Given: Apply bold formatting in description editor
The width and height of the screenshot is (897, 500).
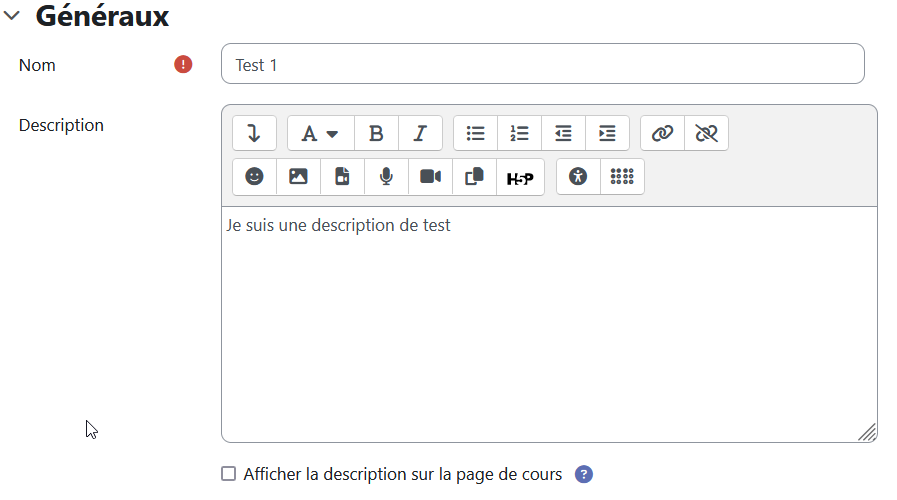Looking at the screenshot, I should pyautogui.click(x=376, y=133).
